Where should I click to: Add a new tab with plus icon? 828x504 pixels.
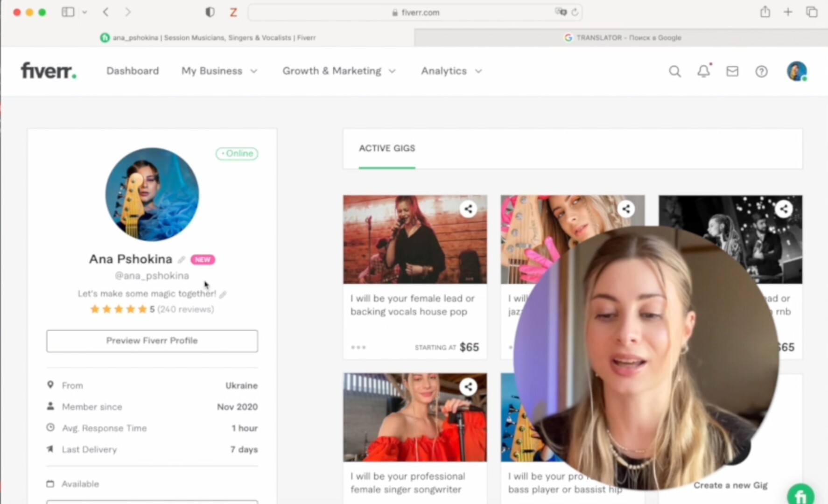(788, 12)
